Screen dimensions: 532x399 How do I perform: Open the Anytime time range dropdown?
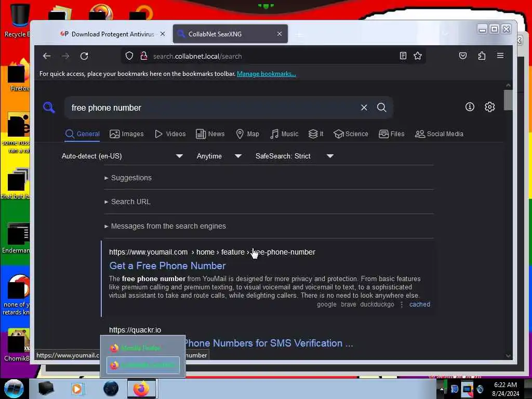click(x=219, y=156)
